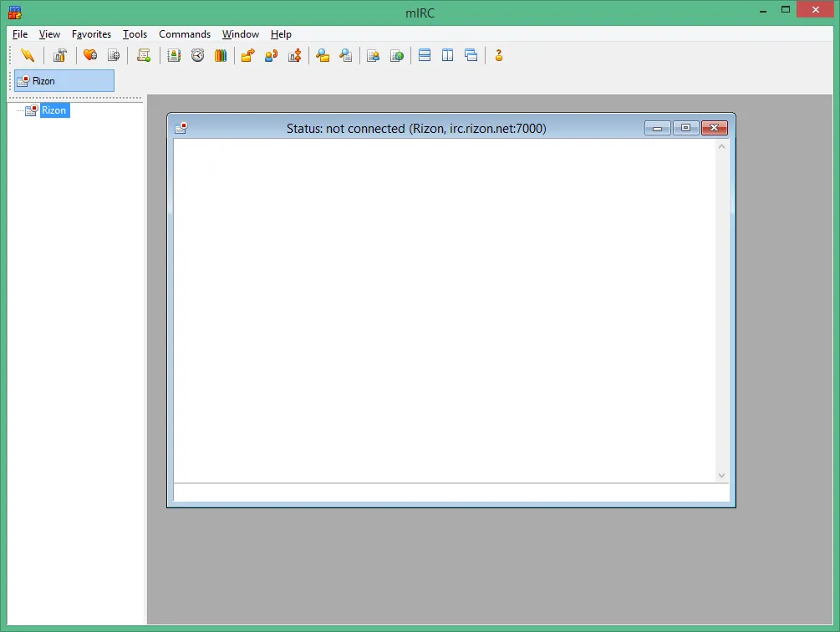Tile windows horizontally via toolbar icon
The height and width of the screenshot is (632, 840).
pyautogui.click(x=425, y=55)
